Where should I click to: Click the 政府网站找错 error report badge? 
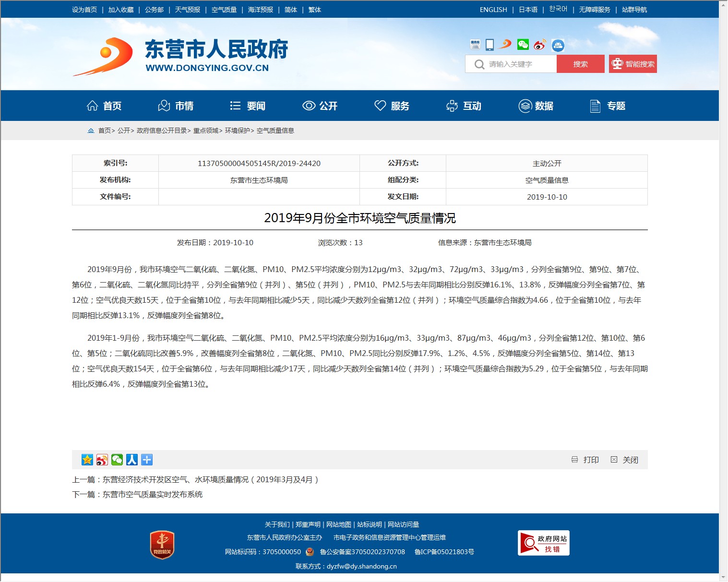pos(543,543)
